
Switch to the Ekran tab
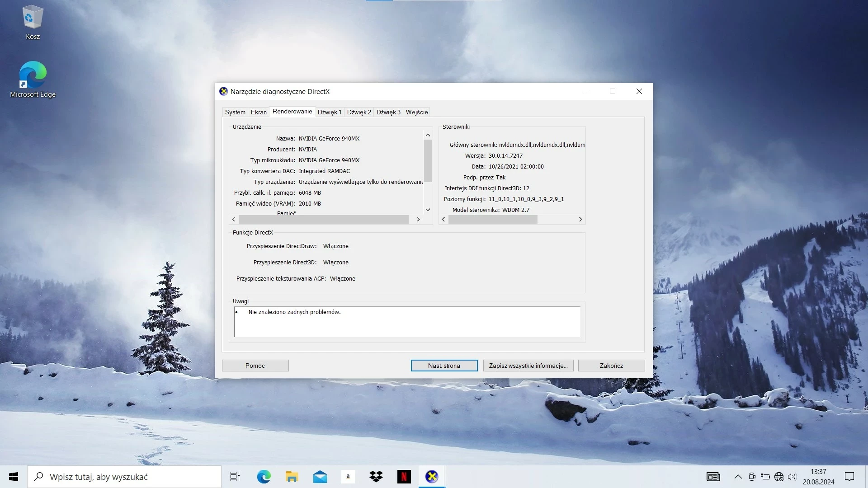click(x=259, y=112)
